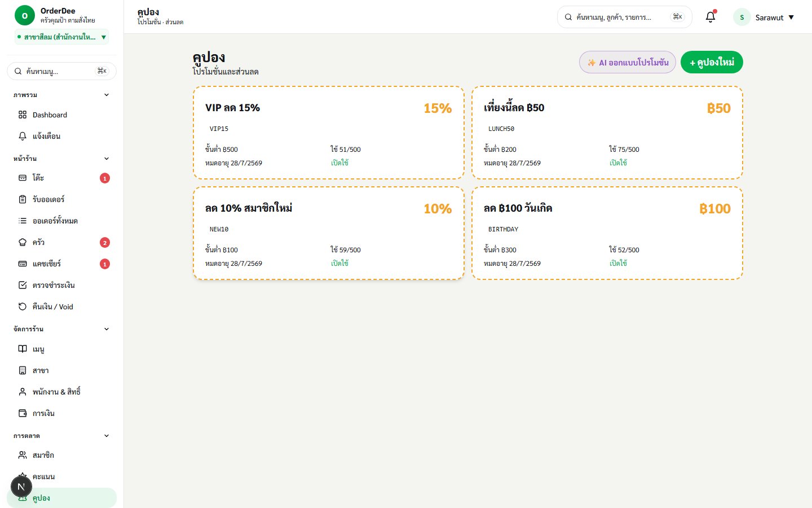This screenshot has height=508, width=812.
Task: Click the sparkle icon in AI promotion button
Action: (592, 63)
